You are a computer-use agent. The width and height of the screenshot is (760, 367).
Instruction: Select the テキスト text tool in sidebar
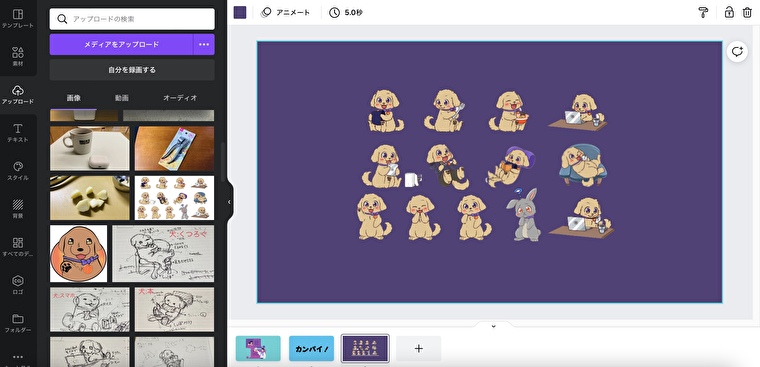18,133
